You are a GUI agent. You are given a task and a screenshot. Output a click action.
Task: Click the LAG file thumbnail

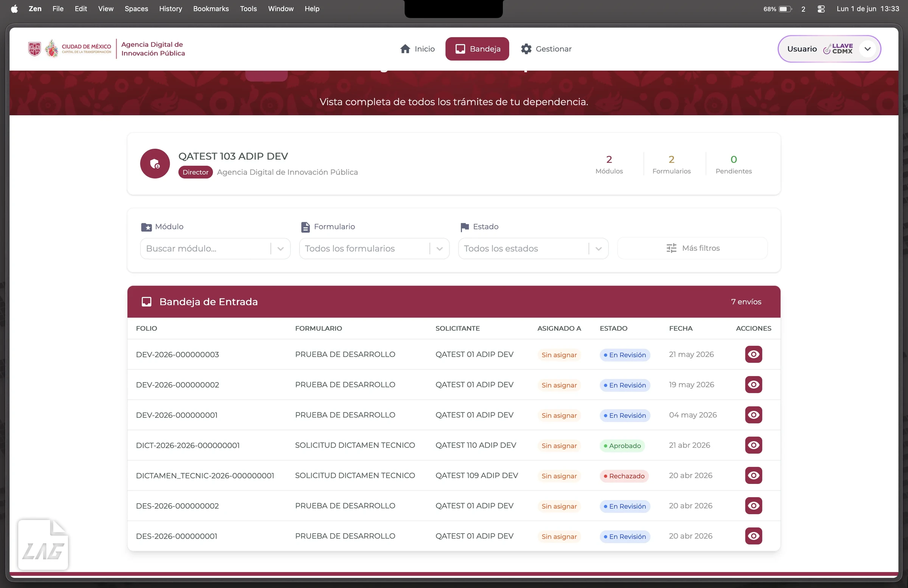[43, 544]
